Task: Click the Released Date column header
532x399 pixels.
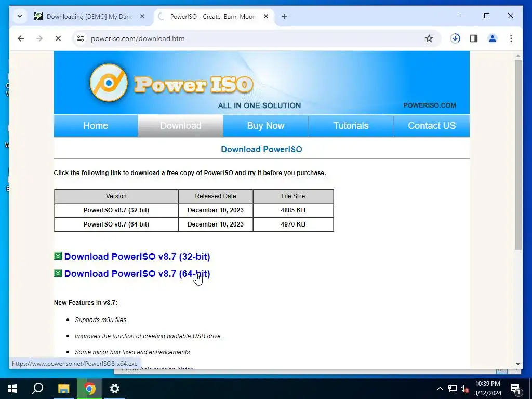Action: pyautogui.click(x=216, y=196)
